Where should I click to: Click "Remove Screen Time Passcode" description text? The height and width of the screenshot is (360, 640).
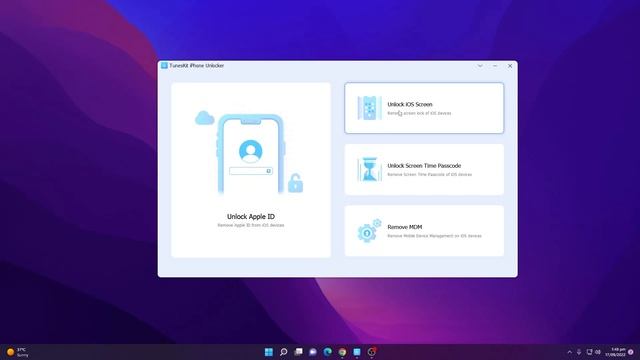(429, 175)
